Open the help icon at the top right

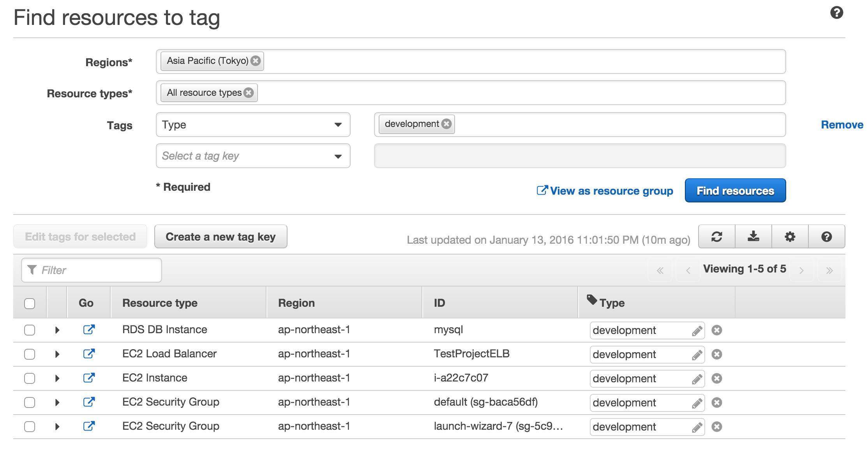point(836,13)
